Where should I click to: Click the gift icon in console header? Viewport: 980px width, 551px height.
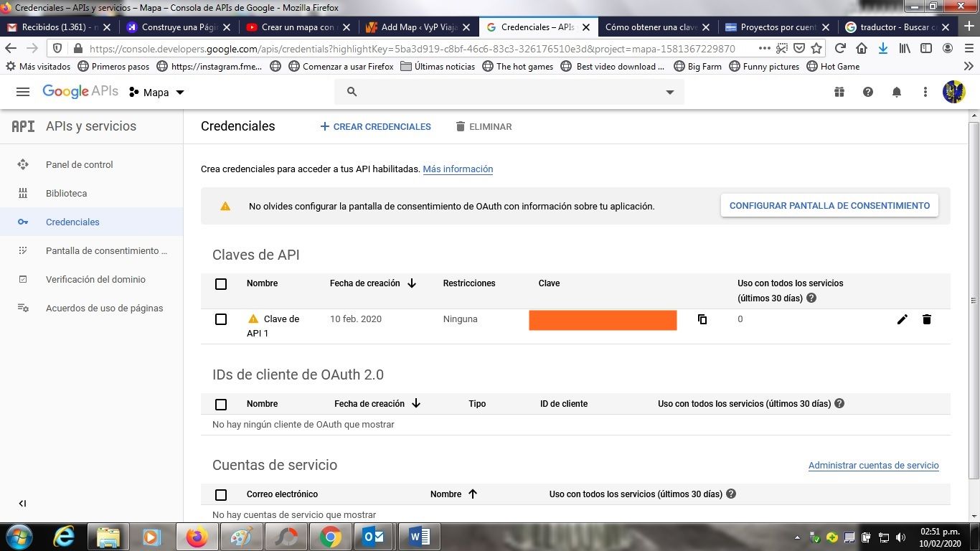click(x=839, y=92)
